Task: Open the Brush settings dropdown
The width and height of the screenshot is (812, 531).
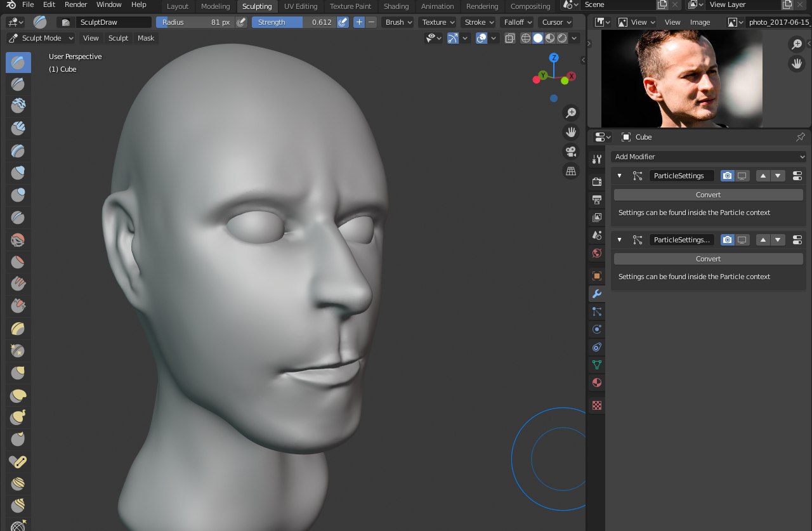Action: (397, 22)
